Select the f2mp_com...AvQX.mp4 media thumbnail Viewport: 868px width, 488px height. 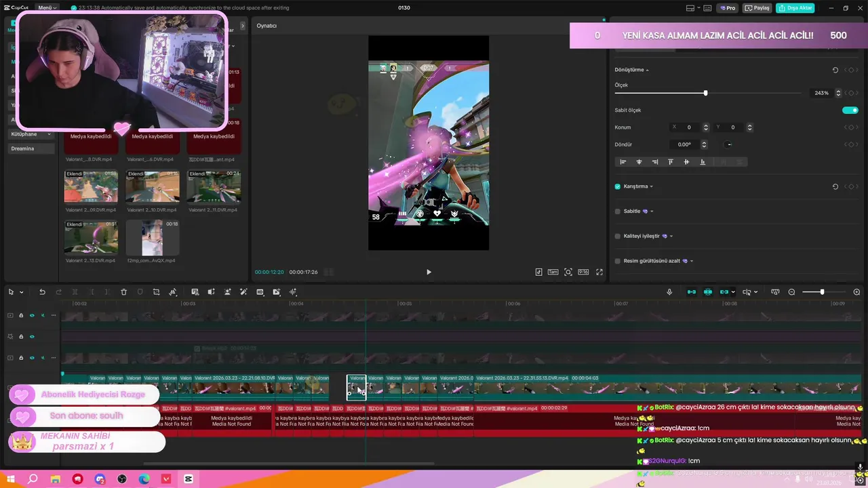(x=153, y=237)
